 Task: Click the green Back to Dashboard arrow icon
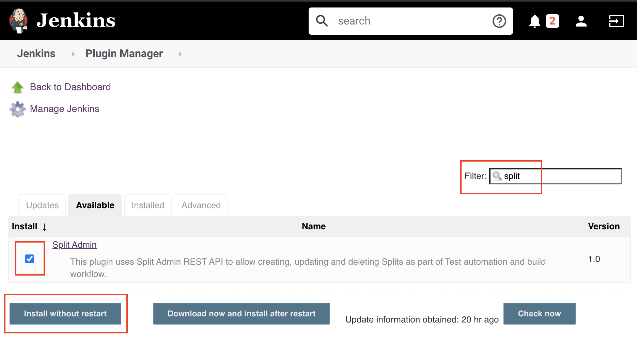pos(17,87)
